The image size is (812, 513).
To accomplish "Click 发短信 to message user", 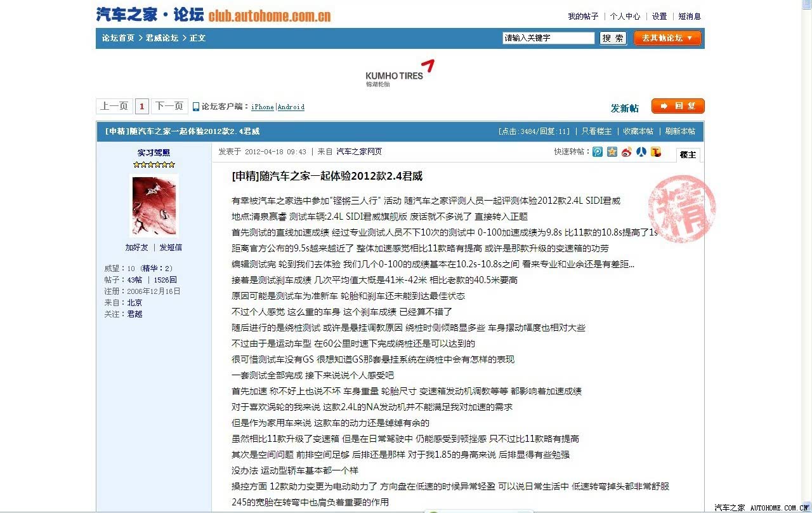I will pos(171,248).
